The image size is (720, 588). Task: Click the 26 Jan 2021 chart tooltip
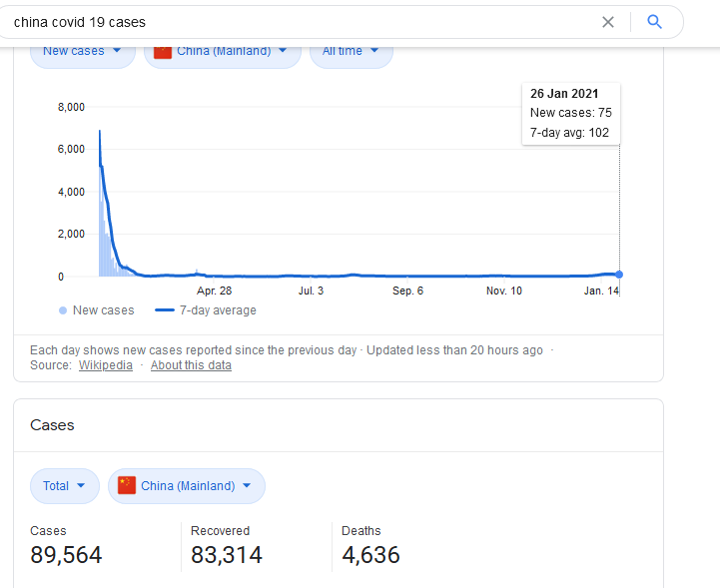click(x=570, y=113)
